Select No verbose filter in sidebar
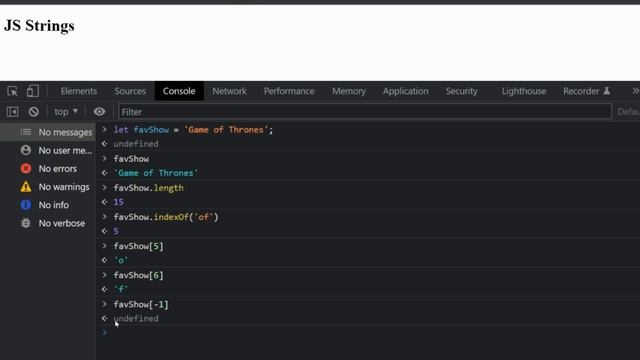640x360 pixels. tap(48, 223)
